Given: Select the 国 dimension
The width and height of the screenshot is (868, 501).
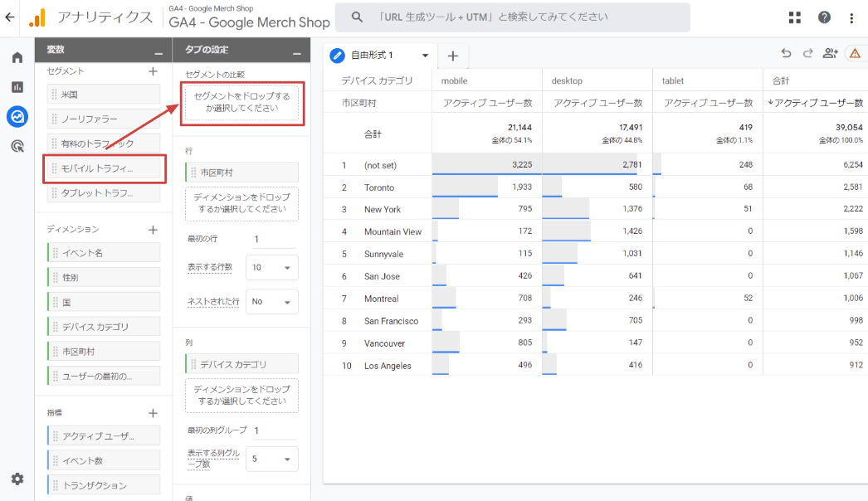Looking at the screenshot, I should point(104,302).
